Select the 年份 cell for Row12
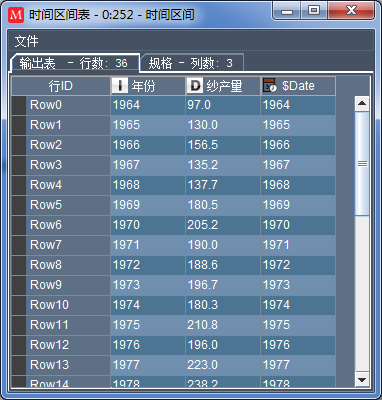 click(148, 345)
